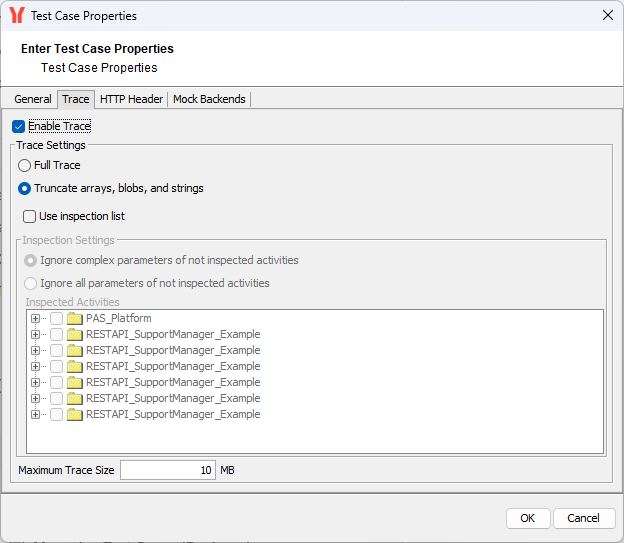624x543 pixels.
Task: Open the Mock Backends tab
Action: pos(209,99)
